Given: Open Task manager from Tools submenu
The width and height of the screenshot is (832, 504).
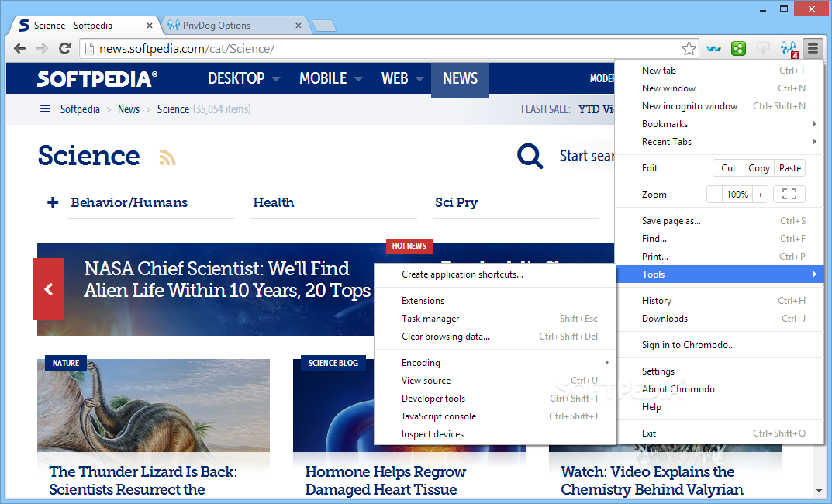Looking at the screenshot, I should pos(495,319).
